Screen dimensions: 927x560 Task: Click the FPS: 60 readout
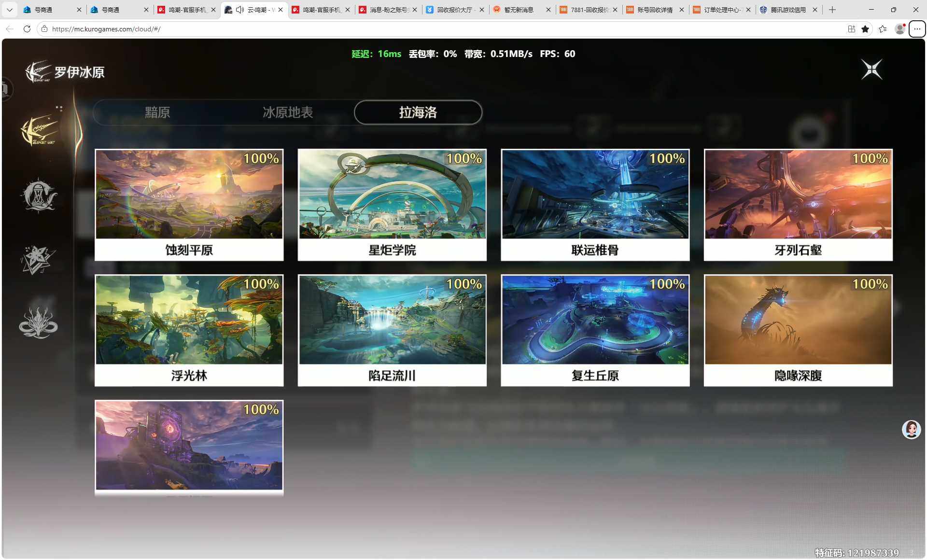(x=557, y=54)
